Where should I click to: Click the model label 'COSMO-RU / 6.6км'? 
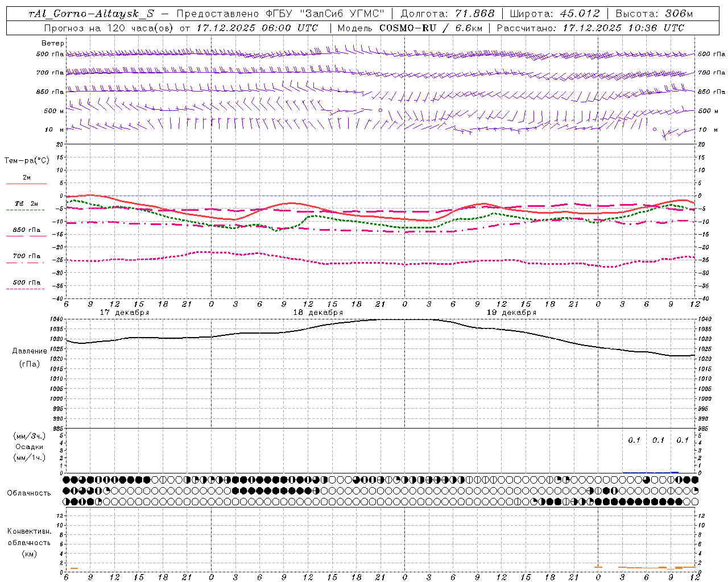(431, 28)
